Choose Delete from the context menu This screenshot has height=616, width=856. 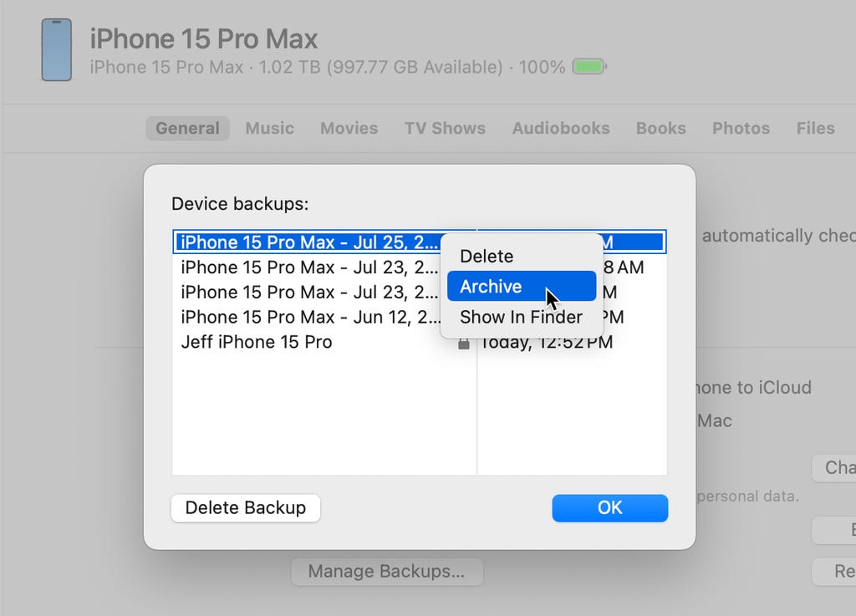coord(487,257)
